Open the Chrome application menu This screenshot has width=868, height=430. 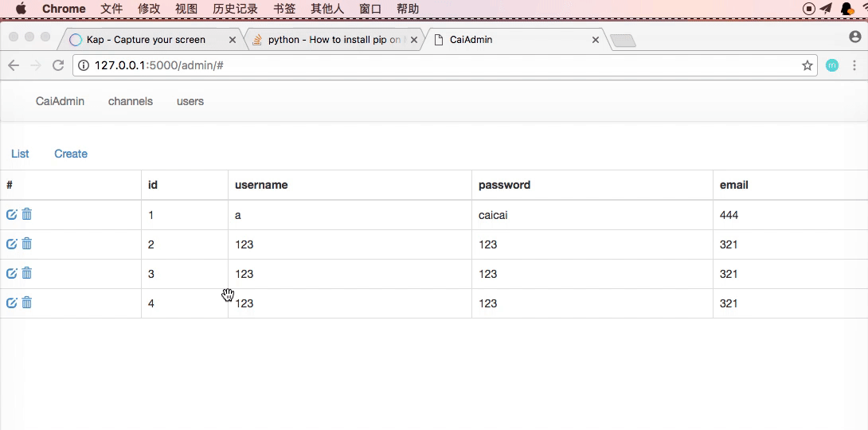point(64,9)
